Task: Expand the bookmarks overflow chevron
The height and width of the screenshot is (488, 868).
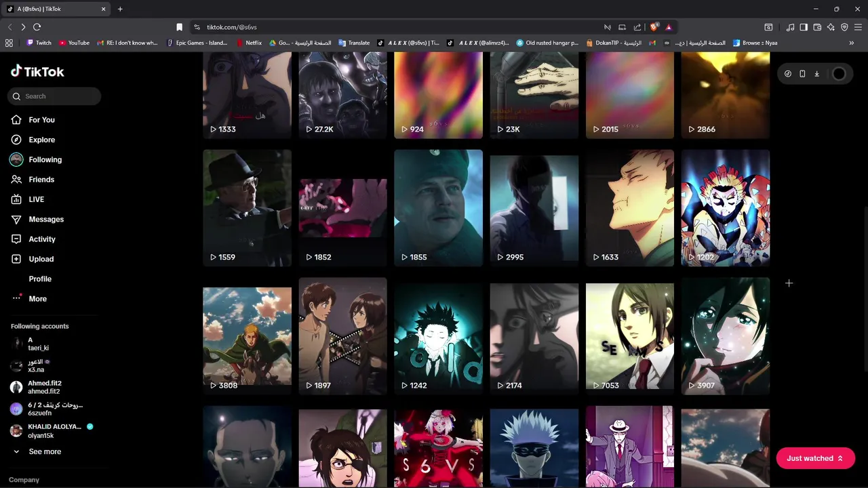Action: pos(852,43)
